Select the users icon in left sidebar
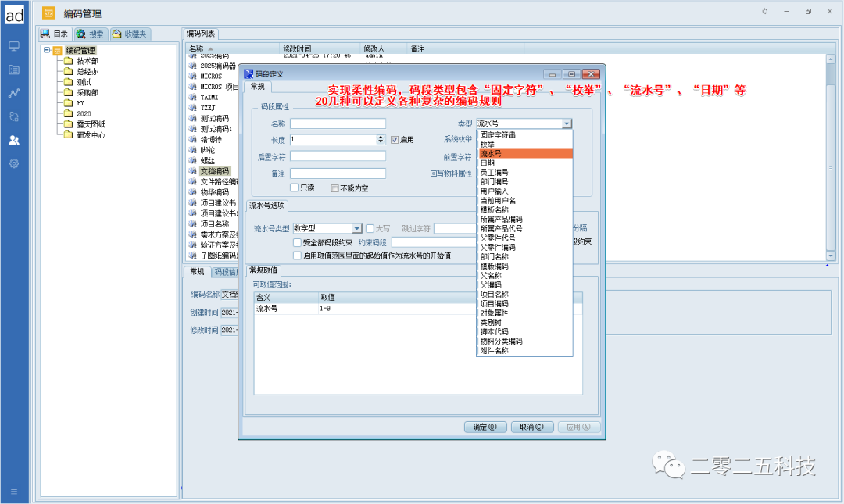 [x=14, y=140]
